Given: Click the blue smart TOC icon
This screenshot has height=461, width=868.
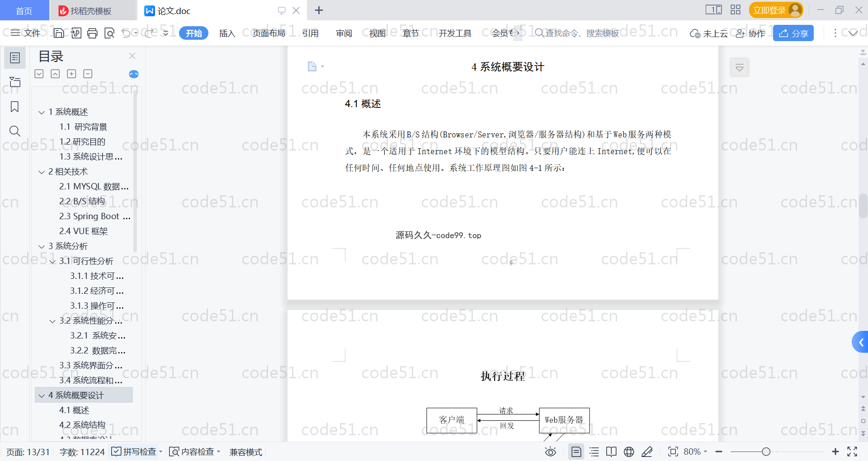Looking at the screenshot, I should (134, 74).
